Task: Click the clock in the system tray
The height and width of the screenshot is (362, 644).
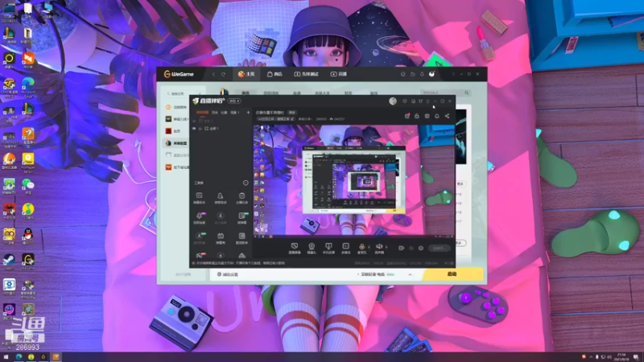Action: 621,357
